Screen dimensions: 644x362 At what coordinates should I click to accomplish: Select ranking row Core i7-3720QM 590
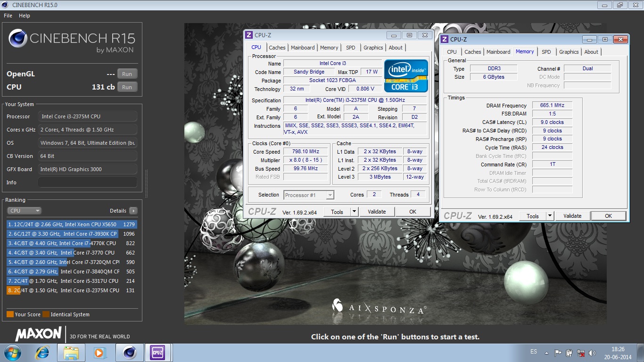coord(72,262)
